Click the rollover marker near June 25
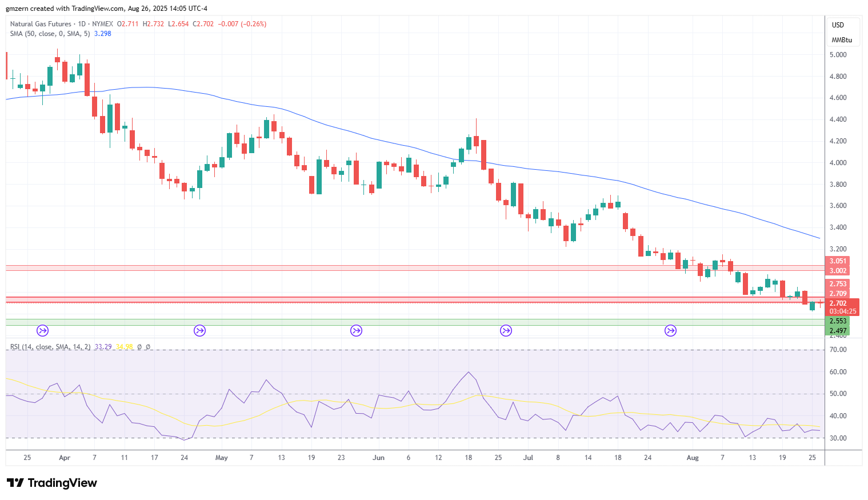Screen dimensions: 868x500 pos(506,330)
